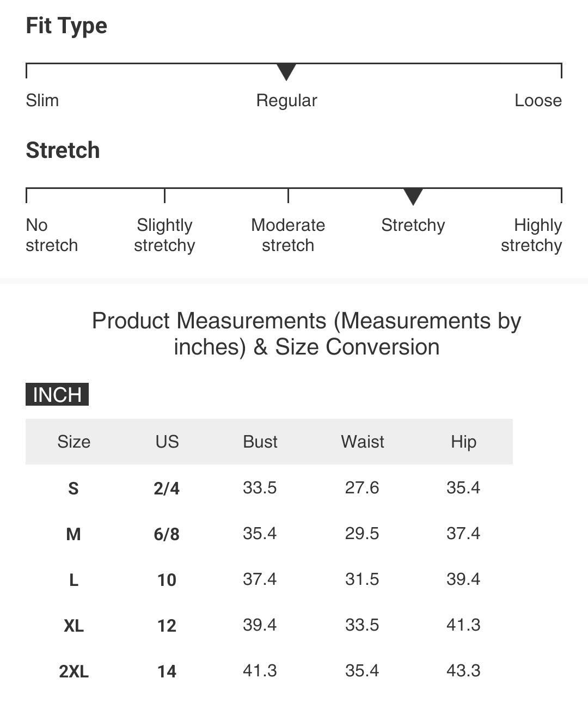
Task: Click the Highly stretchy label
Action: point(531,235)
